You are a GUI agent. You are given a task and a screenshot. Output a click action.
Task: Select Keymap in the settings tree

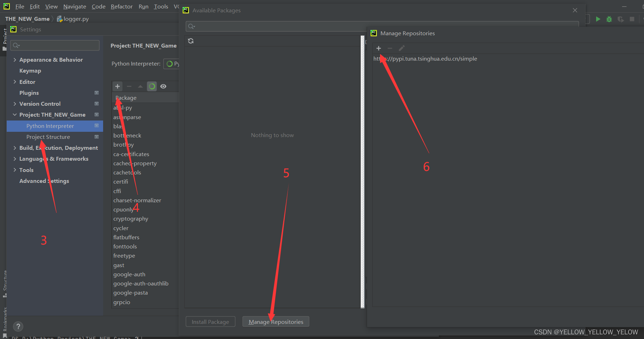pos(30,71)
